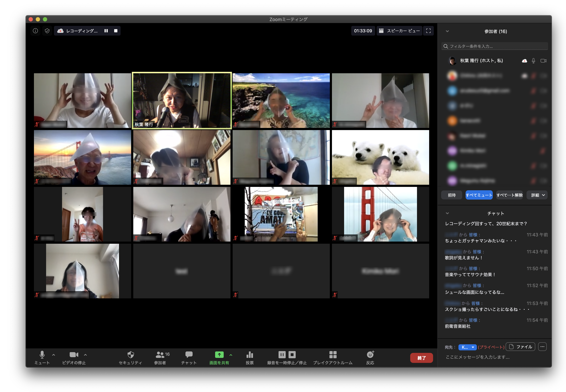Click the すべてミュート button

[x=479, y=195]
